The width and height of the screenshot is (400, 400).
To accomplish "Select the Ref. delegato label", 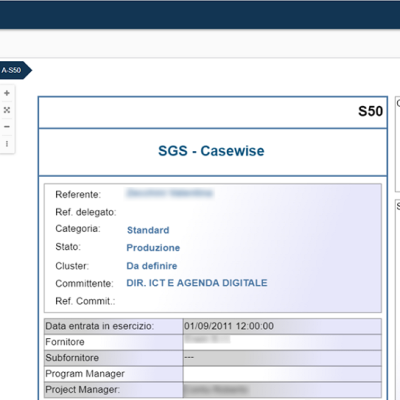I will (x=86, y=212).
